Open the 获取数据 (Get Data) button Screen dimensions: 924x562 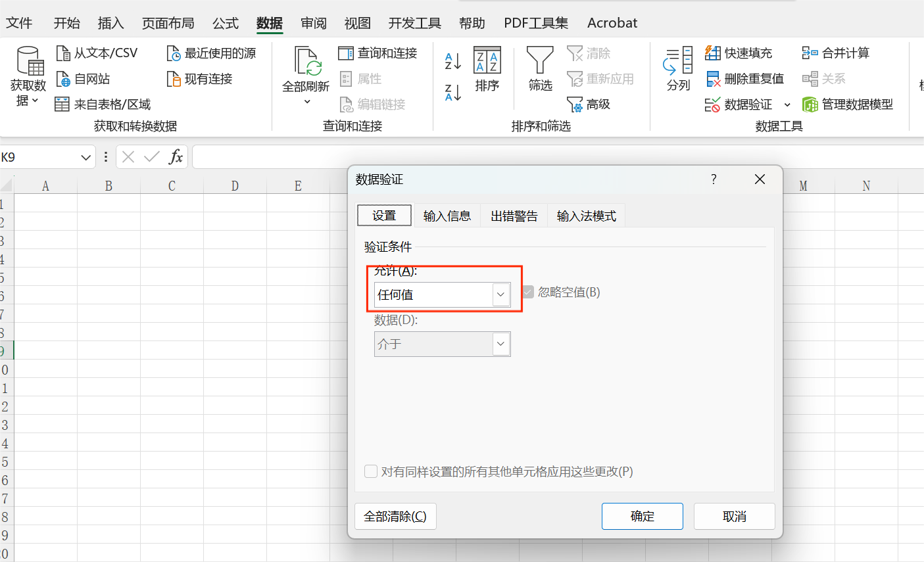[28, 77]
